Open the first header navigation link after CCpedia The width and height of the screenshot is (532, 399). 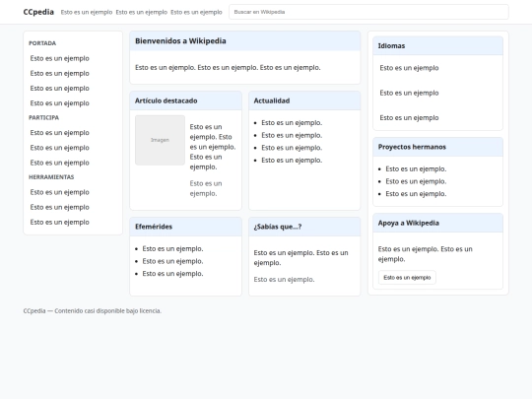[x=87, y=12]
